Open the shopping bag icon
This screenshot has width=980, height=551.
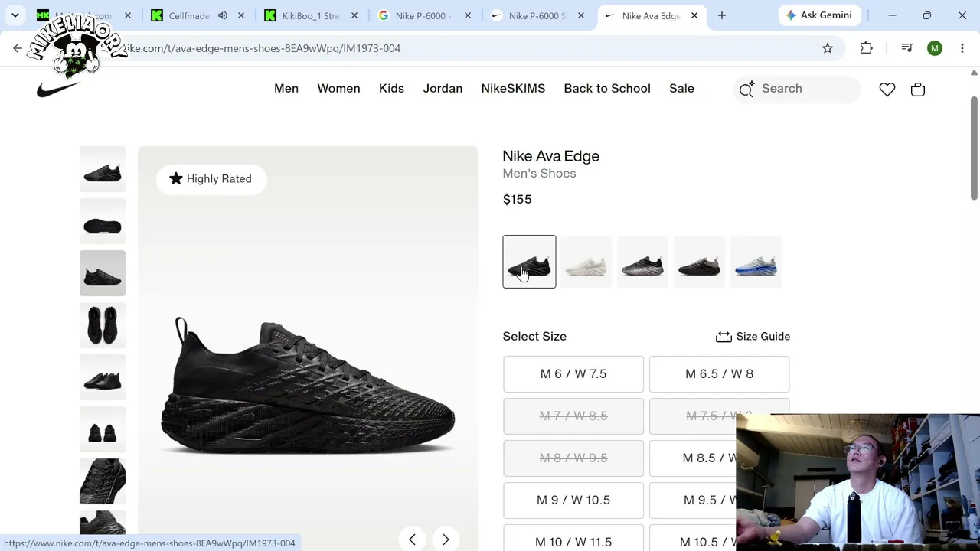click(917, 90)
